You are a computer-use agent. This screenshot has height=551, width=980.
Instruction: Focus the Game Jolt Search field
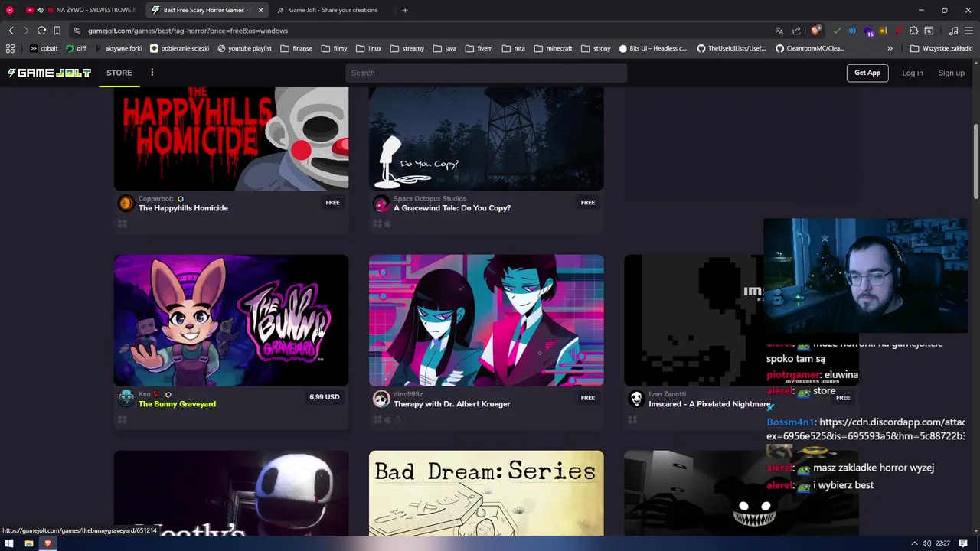click(486, 73)
